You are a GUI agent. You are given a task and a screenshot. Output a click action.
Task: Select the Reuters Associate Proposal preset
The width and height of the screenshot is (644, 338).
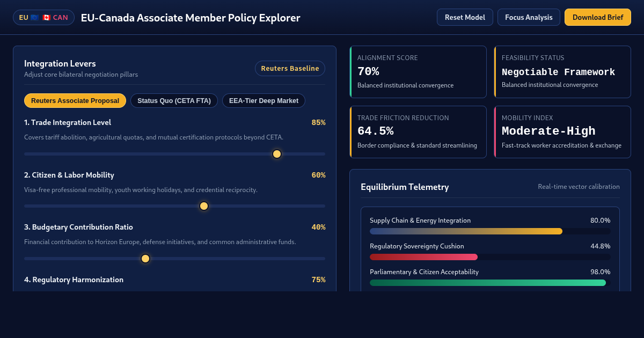pyautogui.click(x=75, y=100)
